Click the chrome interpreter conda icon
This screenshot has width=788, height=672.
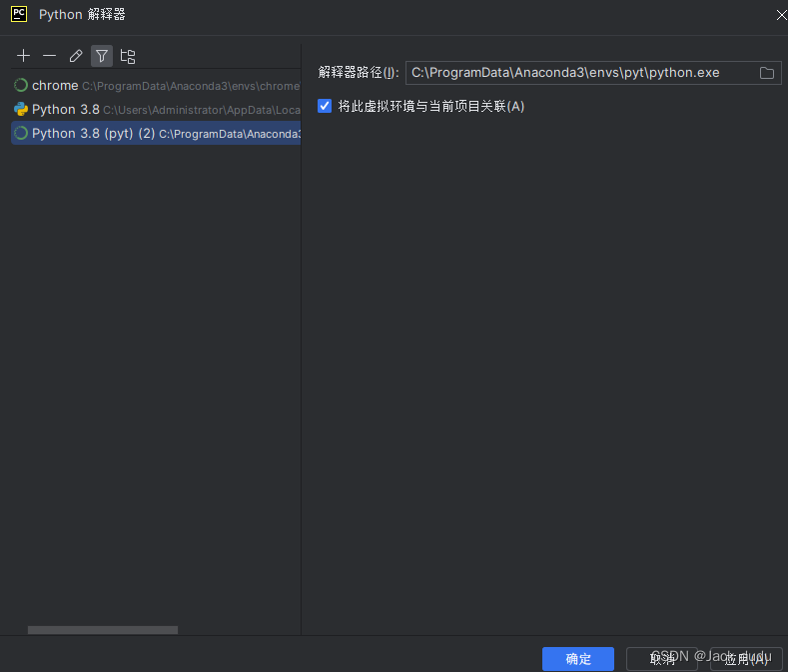(x=21, y=86)
